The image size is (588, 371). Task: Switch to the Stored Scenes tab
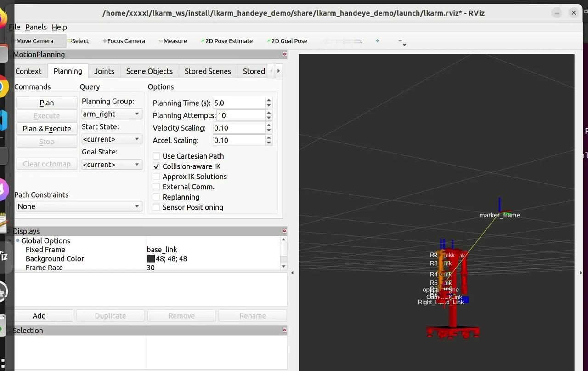(x=208, y=71)
